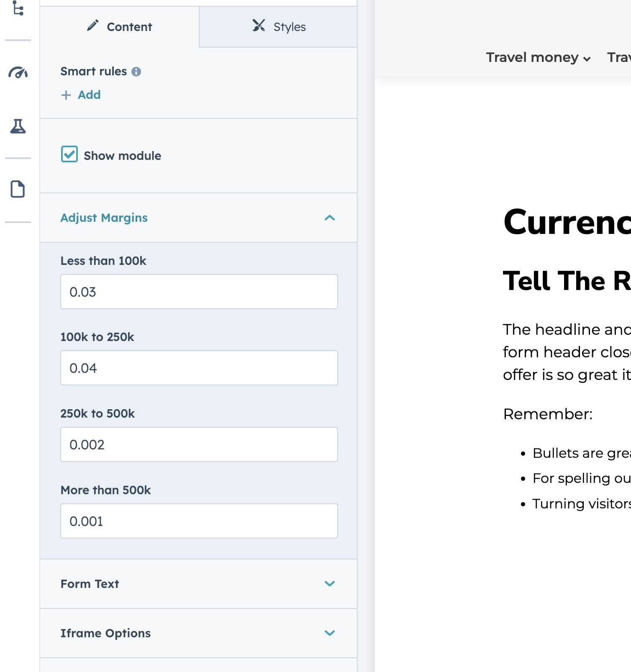631x672 pixels.
Task: Open the page document sidebar icon
Action: point(18,189)
